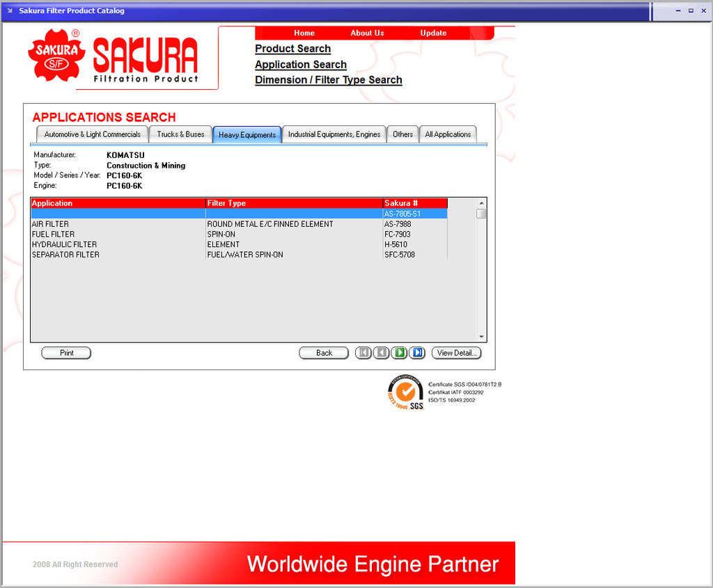Minimize the Sakura Filter Product Catalog window
This screenshot has width=713, height=588.
coord(678,10)
